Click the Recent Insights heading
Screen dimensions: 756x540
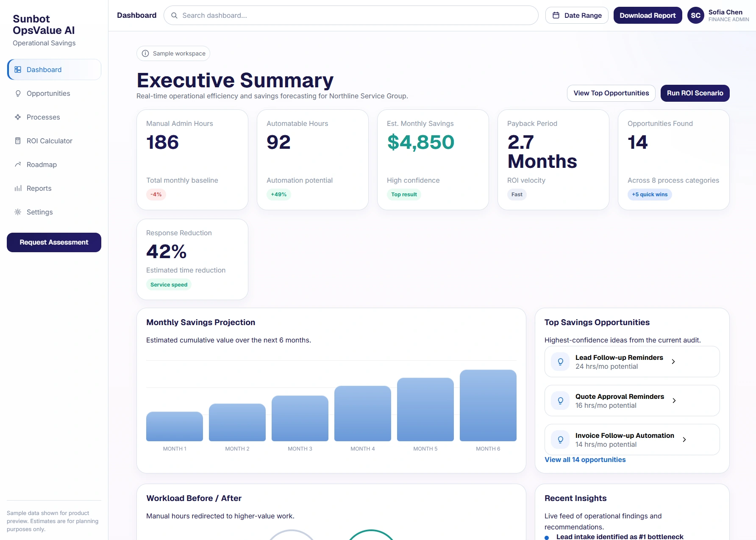pos(575,498)
